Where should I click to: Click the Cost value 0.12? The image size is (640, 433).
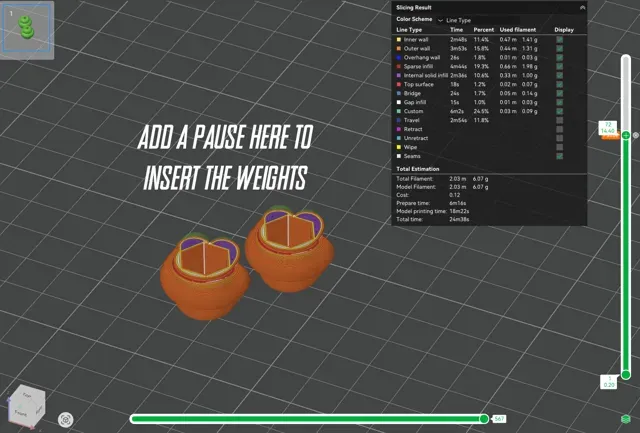click(455, 195)
